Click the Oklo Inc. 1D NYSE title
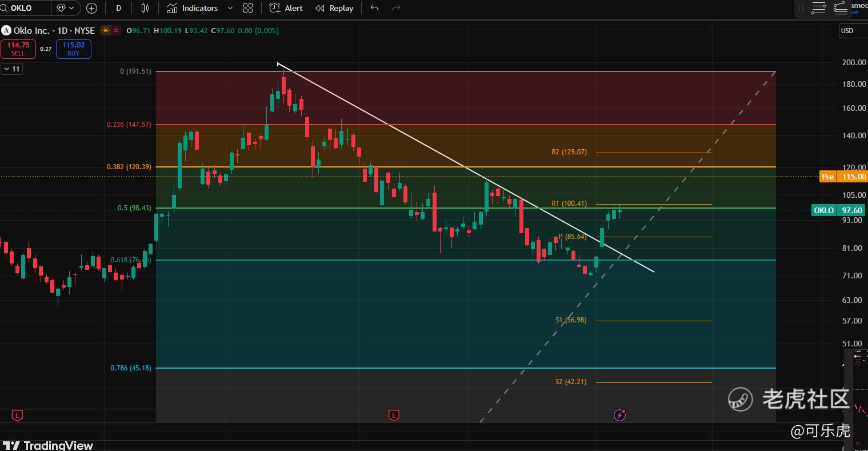The height and width of the screenshot is (451, 868). click(54, 30)
